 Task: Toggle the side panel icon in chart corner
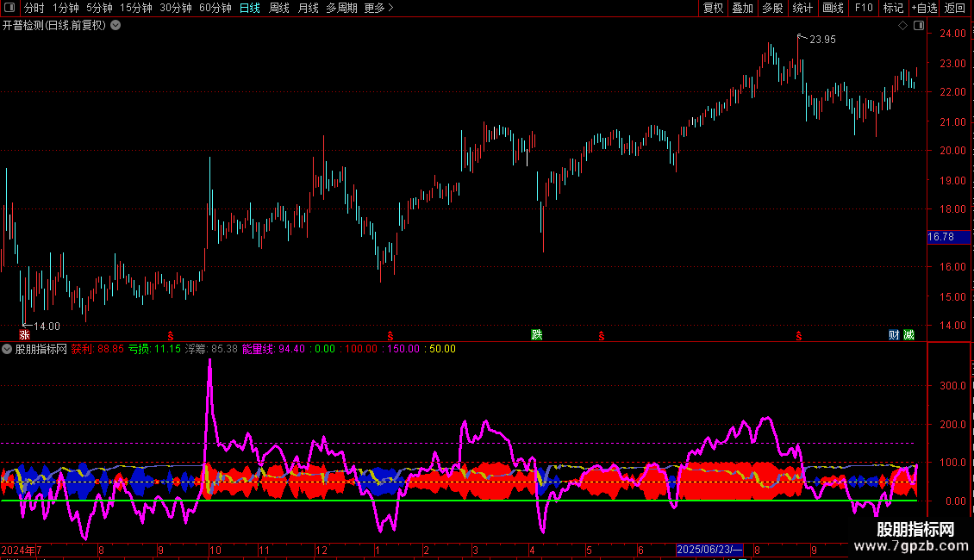(919, 26)
